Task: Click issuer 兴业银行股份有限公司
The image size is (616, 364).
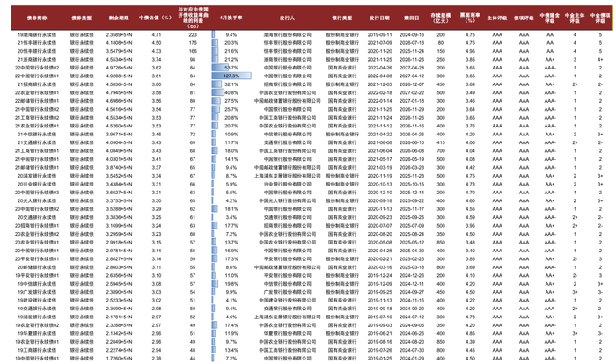Action: (287, 184)
